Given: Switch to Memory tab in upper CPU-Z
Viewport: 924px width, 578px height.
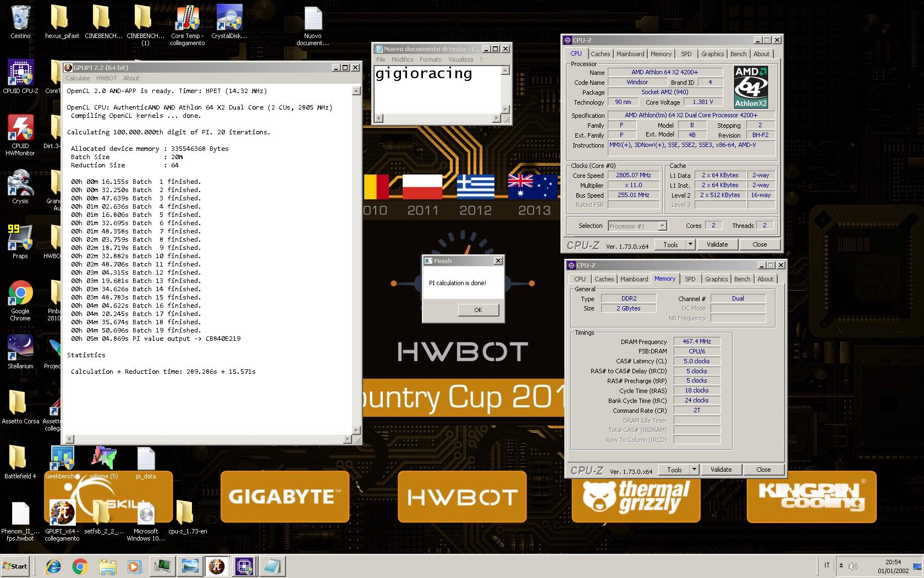Looking at the screenshot, I should click(x=661, y=54).
